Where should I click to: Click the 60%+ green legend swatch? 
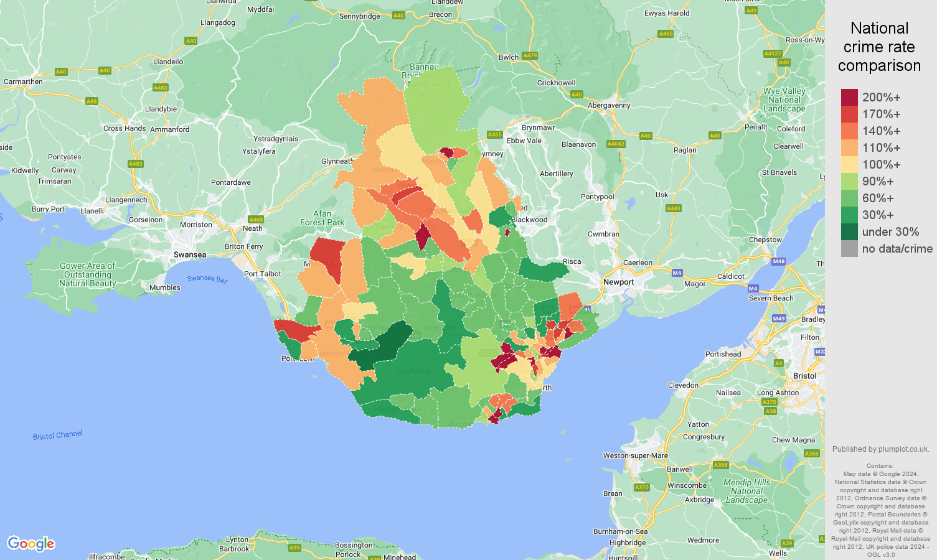pyautogui.click(x=849, y=198)
